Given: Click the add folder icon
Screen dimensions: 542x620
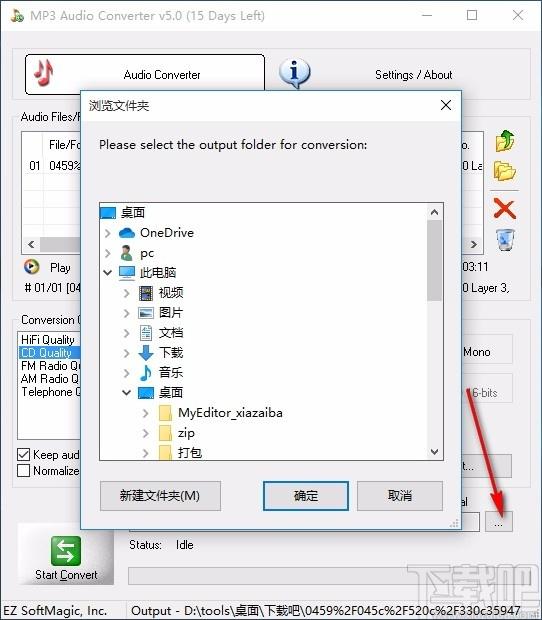Looking at the screenshot, I should click(504, 171).
